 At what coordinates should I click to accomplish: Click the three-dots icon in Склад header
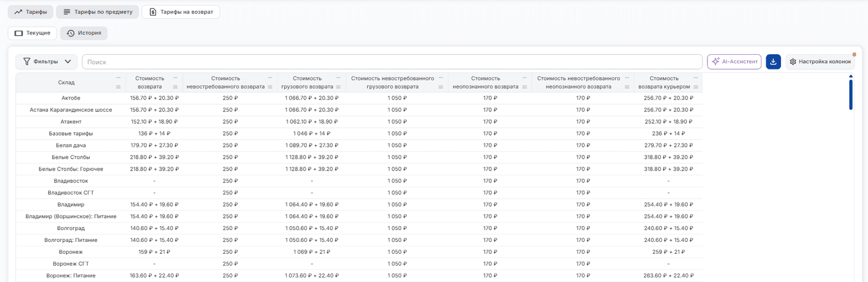click(x=118, y=78)
